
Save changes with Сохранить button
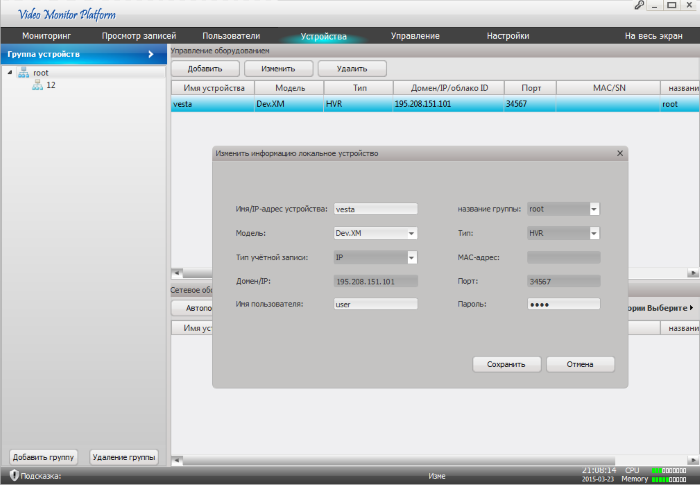(506, 364)
